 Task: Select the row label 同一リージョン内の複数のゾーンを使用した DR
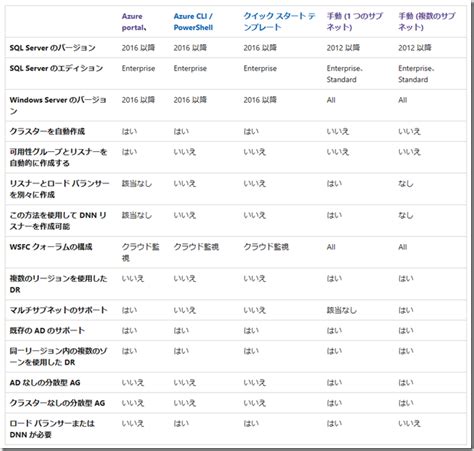(58, 356)
